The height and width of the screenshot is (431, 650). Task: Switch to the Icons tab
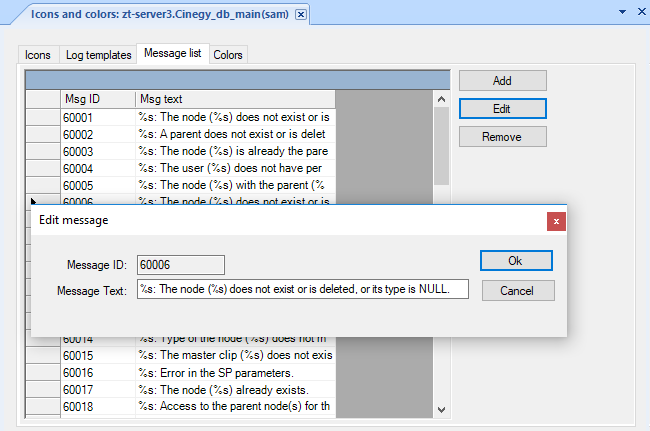coord(38,54)
